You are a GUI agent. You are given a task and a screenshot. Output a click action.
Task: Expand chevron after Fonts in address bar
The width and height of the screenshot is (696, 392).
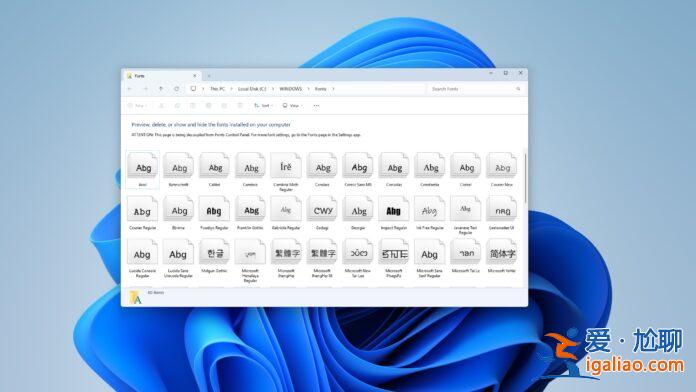click(x=333, y=89)
